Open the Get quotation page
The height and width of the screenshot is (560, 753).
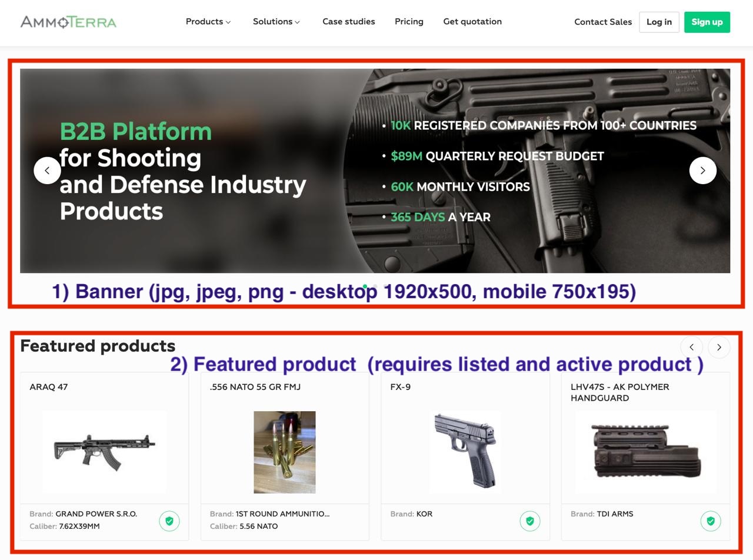coord(472,22)
